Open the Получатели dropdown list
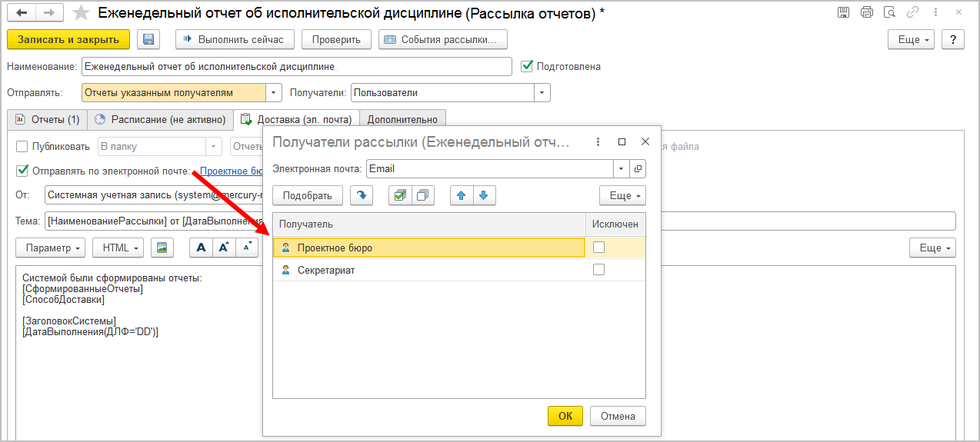Screen dimensions: 980x442 [542, 92]
